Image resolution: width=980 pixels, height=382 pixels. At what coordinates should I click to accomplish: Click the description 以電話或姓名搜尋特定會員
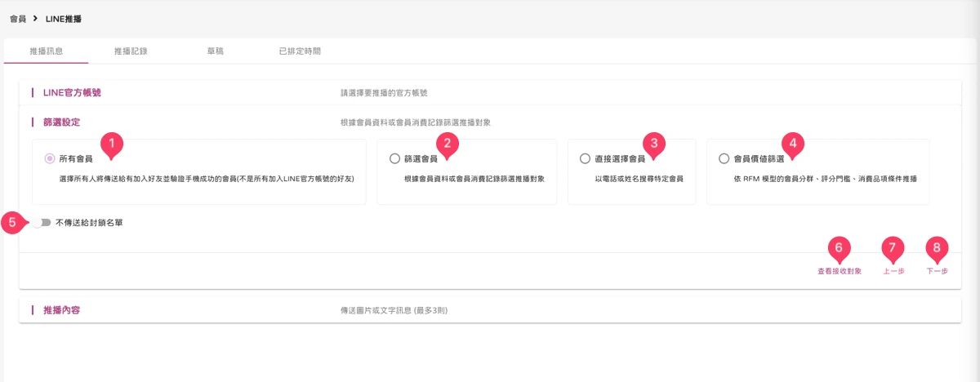click(x=639, y=178)
